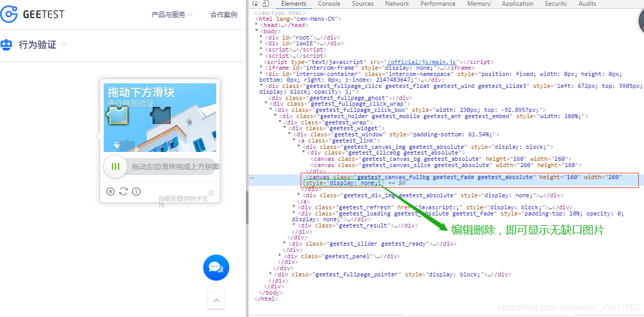Collapse the body node

(256, 31)
